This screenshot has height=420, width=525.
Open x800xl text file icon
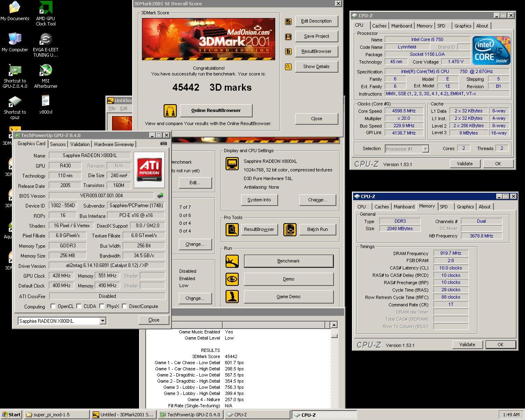(46, 105)
